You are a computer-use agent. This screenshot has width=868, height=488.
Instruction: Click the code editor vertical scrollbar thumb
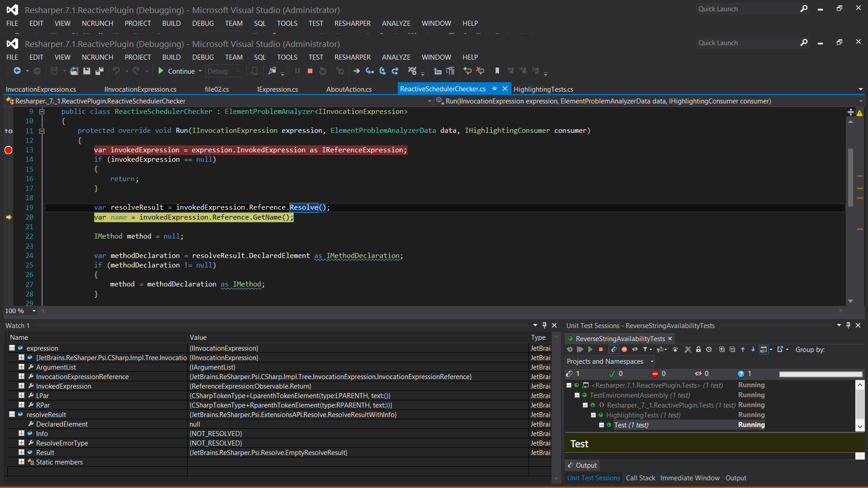pyautogui.click(x=850, y=177)
